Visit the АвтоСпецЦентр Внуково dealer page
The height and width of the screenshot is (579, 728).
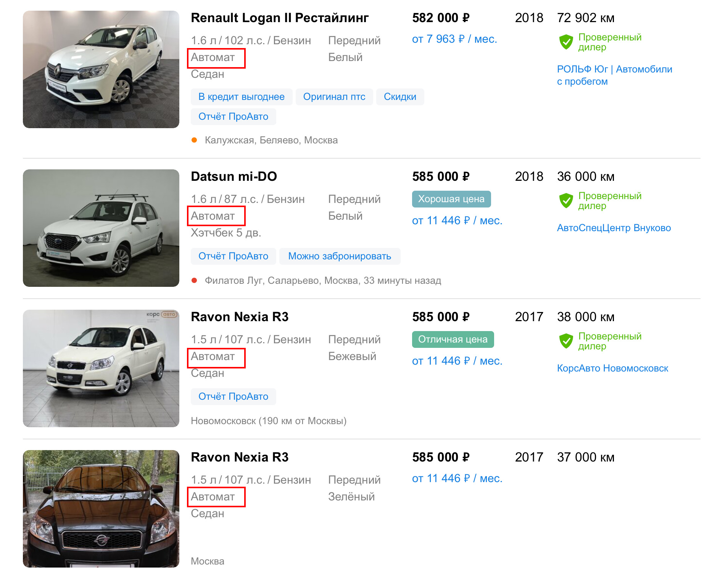coord(614,228)
